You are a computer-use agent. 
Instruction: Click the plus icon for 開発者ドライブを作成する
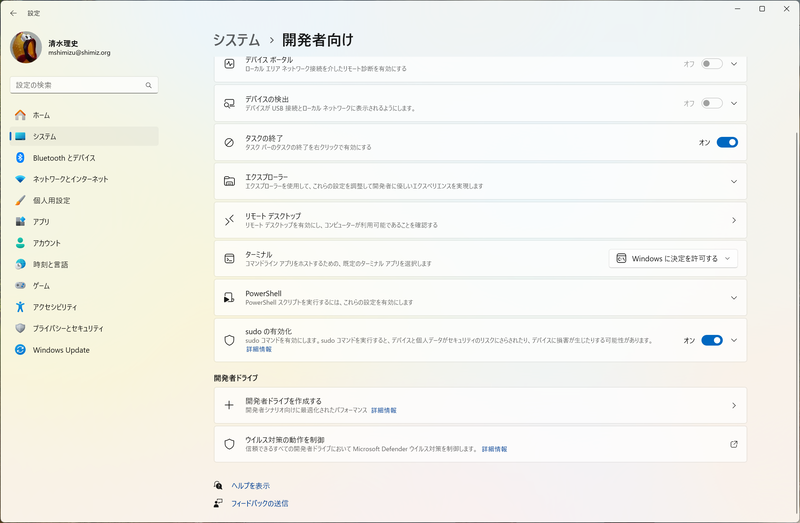(x=229, y=405)
